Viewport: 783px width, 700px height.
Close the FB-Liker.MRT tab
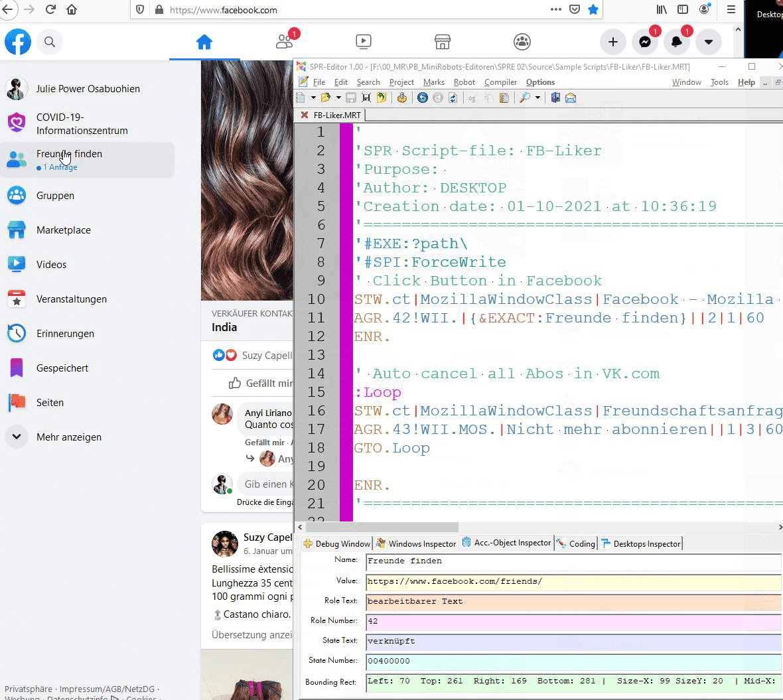(304, 115)
